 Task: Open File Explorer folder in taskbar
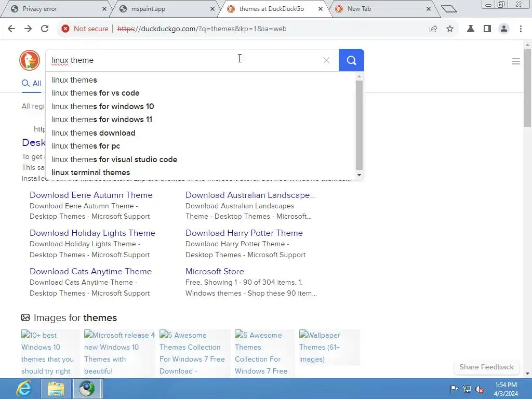point(56,389)
